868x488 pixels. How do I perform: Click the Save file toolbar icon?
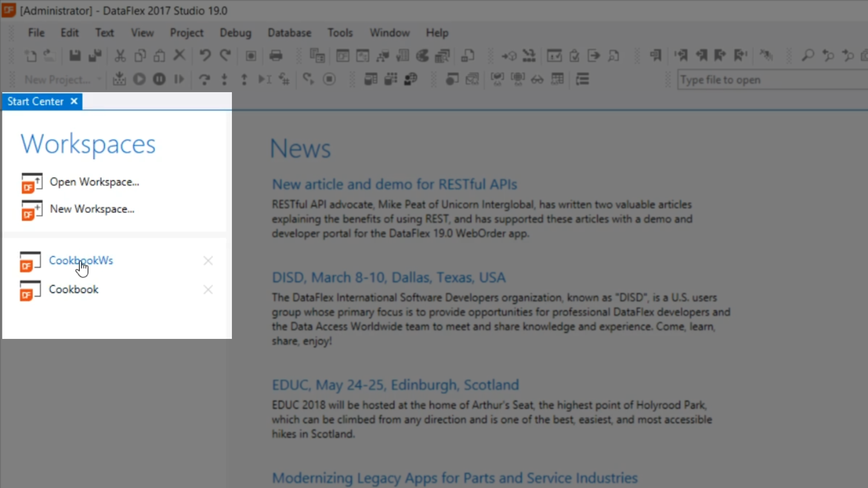point(75,56)
